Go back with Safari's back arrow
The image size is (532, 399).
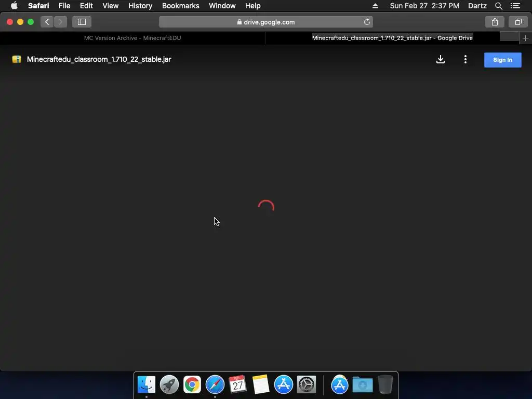[47, 22]
